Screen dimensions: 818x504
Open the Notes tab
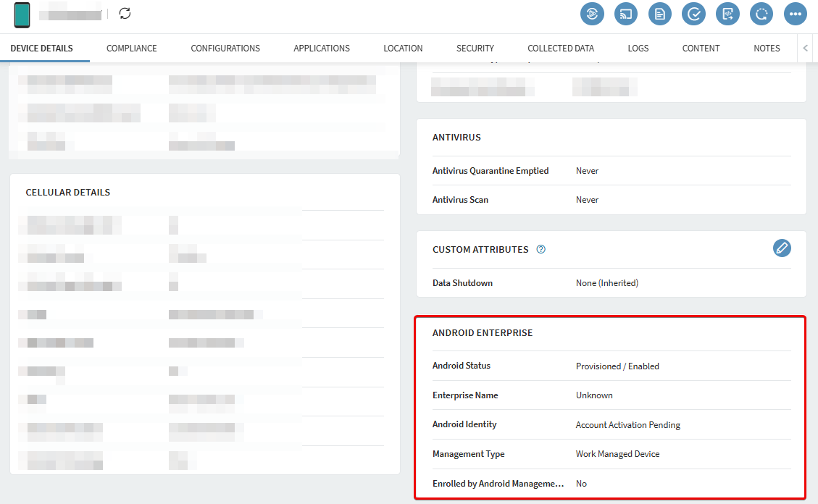pos(767,49)
